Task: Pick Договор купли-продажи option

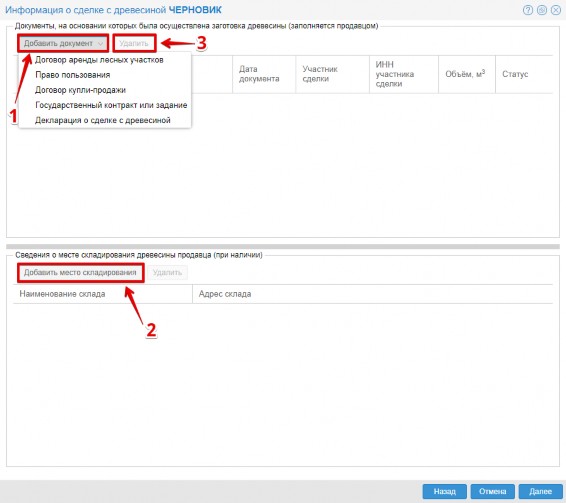Action: (x=80, y=90)
